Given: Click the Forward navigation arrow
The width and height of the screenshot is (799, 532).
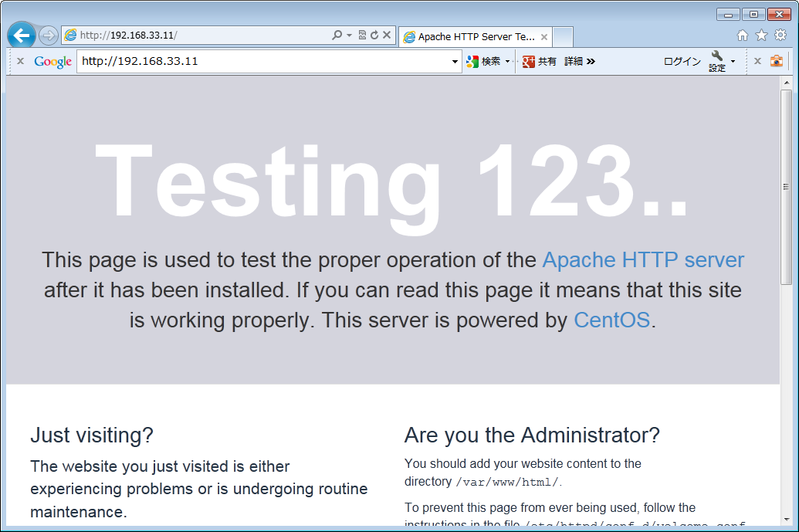Looking at the screenshot, I should (48, 36).
